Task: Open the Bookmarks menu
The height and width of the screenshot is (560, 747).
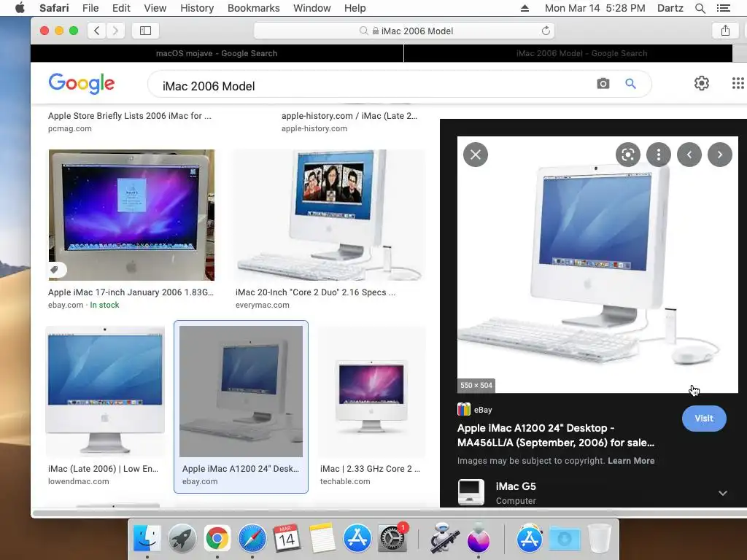Action: 253,8
